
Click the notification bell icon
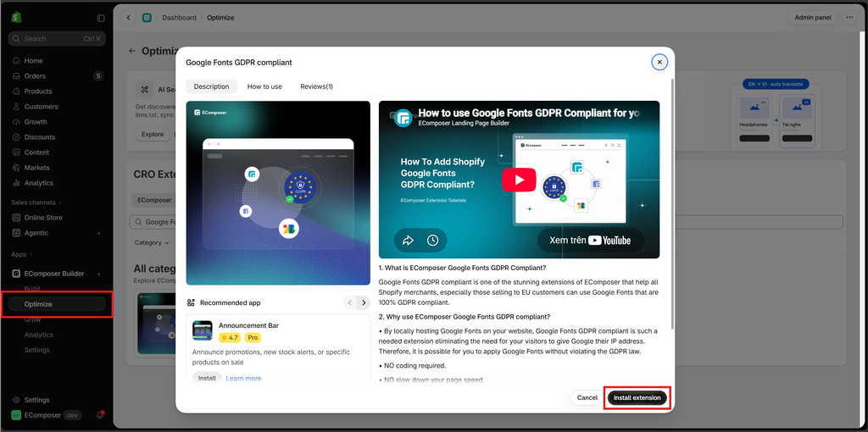click(x=100, y=415)
